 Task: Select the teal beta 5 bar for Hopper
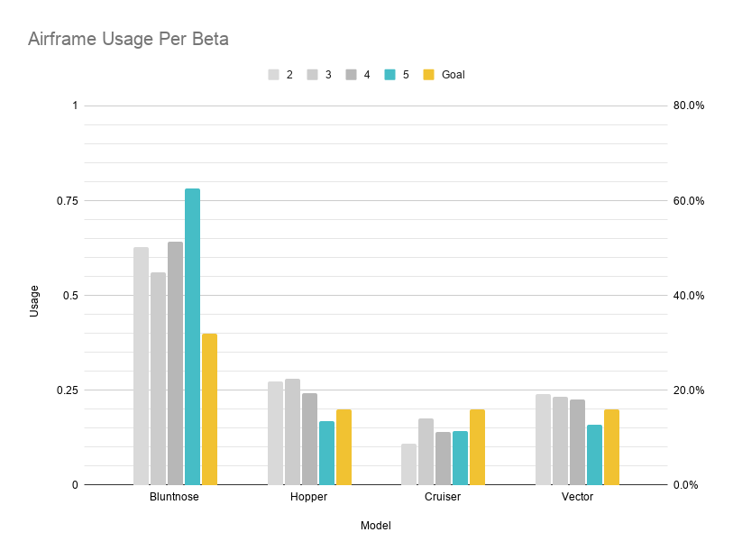click(x=326, y=453)
